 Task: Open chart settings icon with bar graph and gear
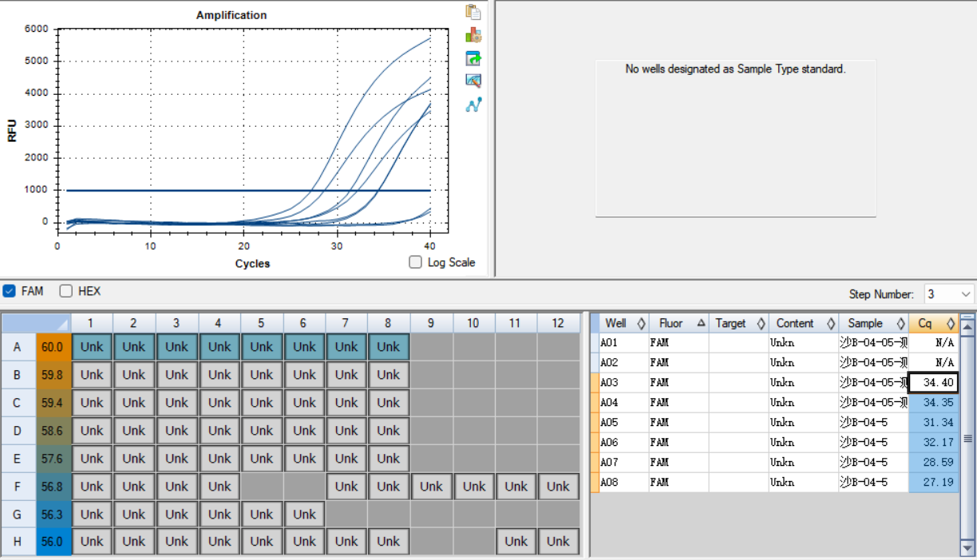[x=473, y=35]
